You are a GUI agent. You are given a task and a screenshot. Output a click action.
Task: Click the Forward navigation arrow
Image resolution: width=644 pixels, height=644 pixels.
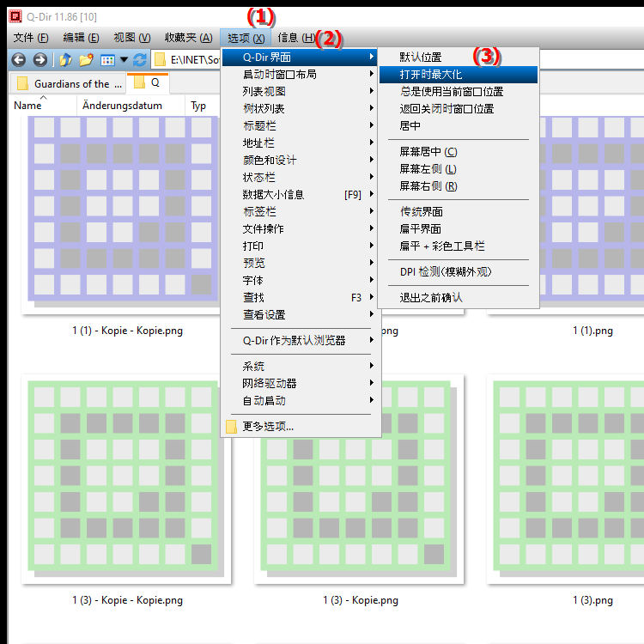pyautogui.click(x=39, y=60)
